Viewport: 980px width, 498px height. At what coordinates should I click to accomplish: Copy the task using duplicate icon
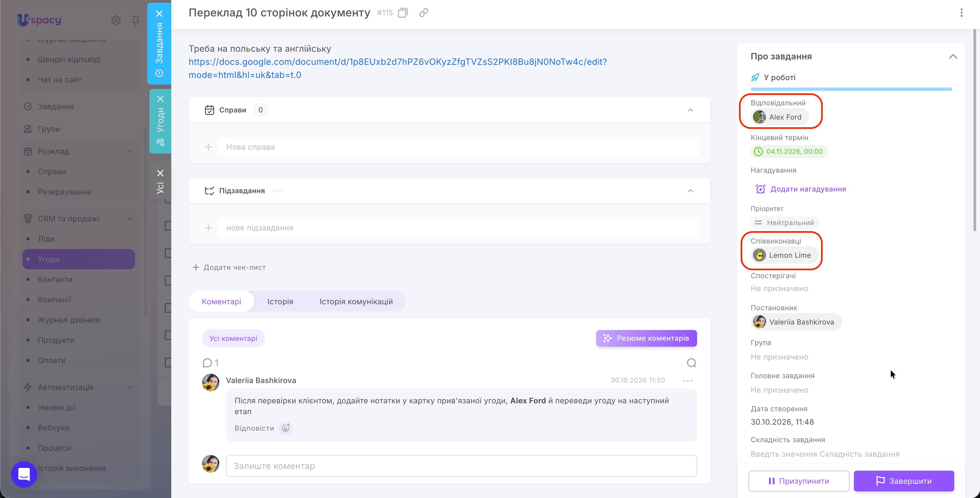coord(402,13)
